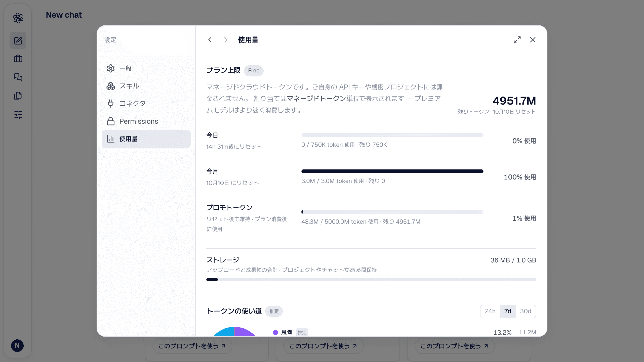Click the プラン上限 heading
644x362 pixels.
(x=223, y=70)
